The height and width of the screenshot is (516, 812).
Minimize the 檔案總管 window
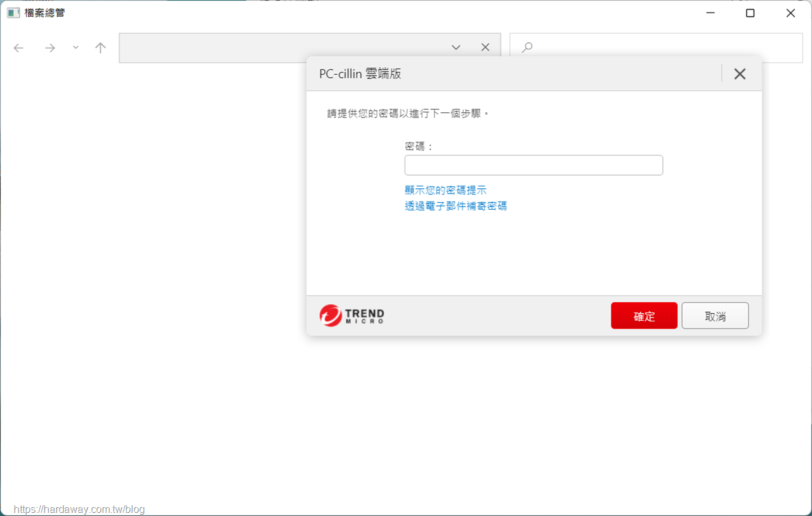710,13
